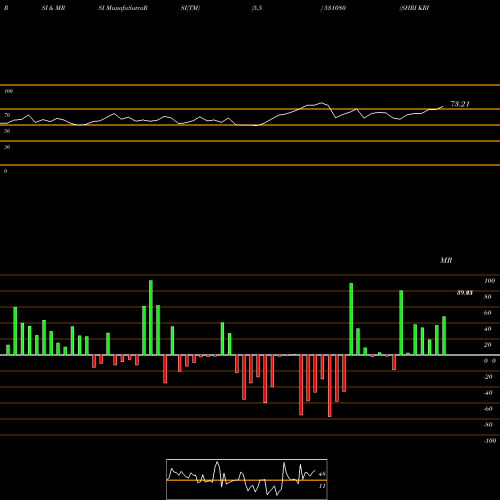
Task: Click the RSI value 73.21 label
Action: click(460, 104)
